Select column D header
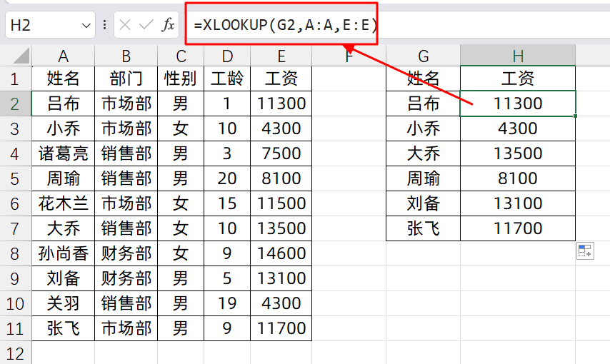This screenshot has height=364, width=610. coord(227,56)
